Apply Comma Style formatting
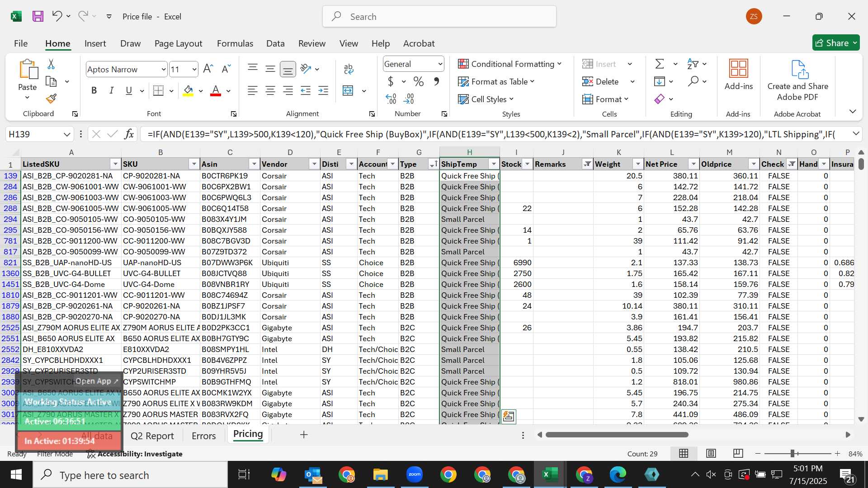Image resolution: width=868 pixels, height=488 pixels. [x=436, y=82]
